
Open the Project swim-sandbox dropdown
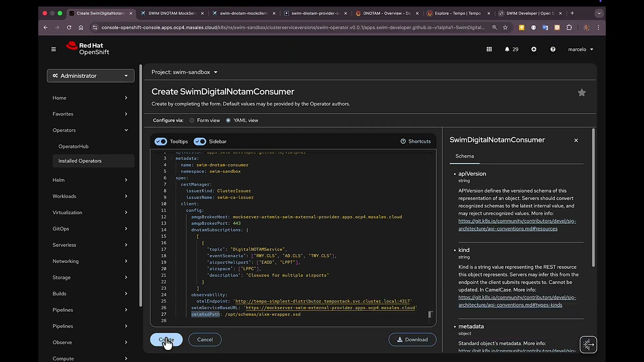185,72
